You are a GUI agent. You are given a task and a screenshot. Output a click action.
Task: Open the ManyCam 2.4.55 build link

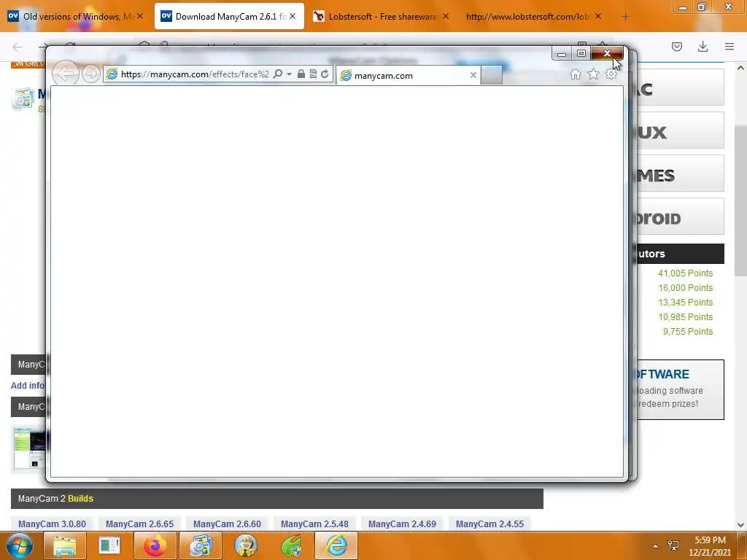pos(489,524)
